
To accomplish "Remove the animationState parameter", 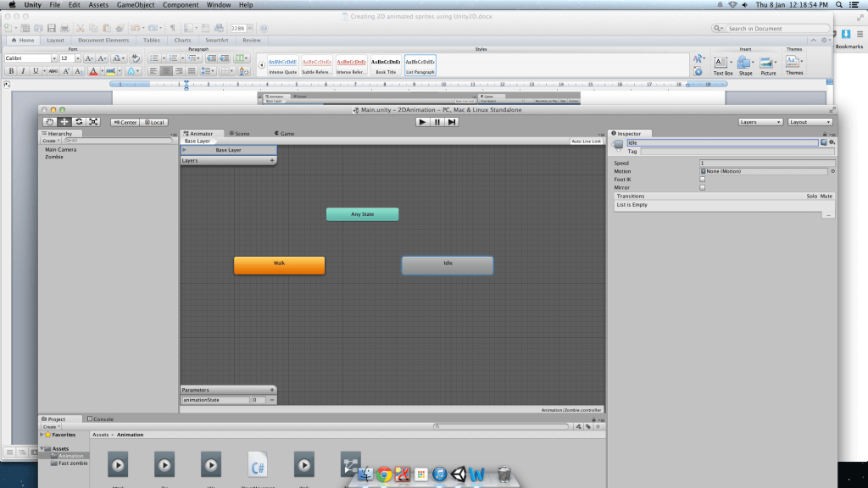I will coord(272,400).
